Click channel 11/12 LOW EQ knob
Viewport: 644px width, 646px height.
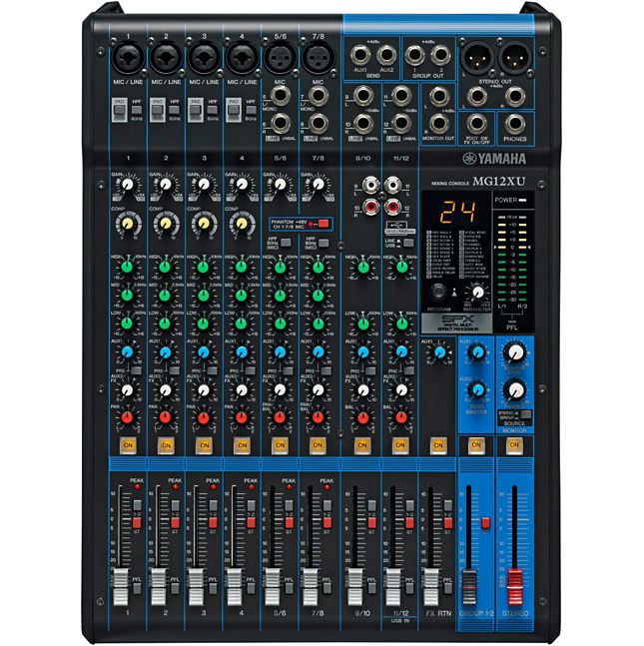(401, 323)
